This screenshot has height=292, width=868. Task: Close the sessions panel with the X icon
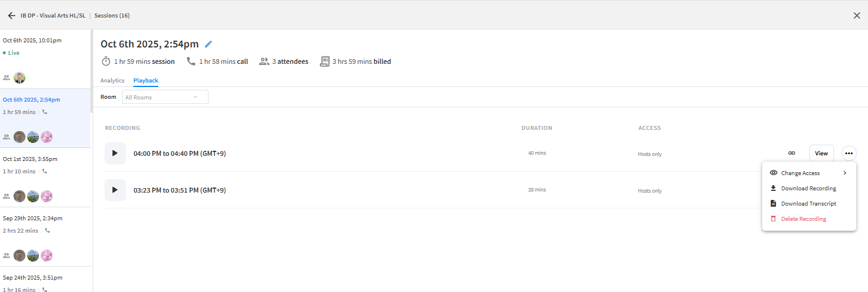coord(857,16)
